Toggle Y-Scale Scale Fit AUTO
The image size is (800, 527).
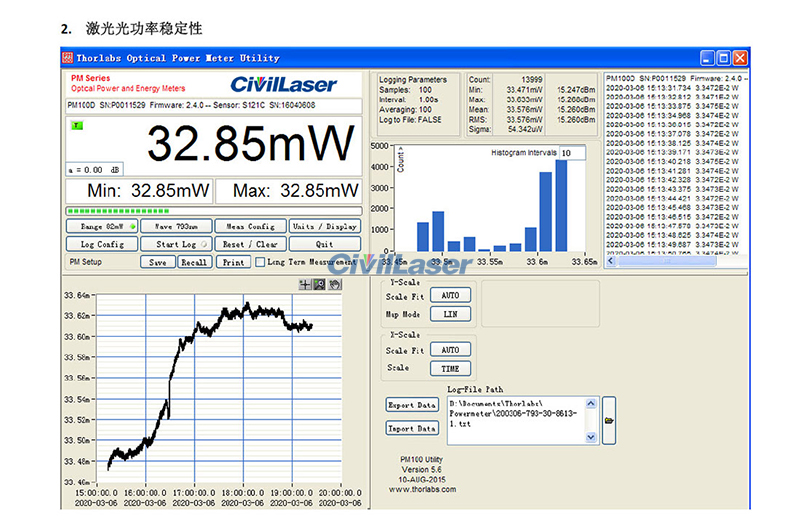pyautogui.click(x=450, y=295)
